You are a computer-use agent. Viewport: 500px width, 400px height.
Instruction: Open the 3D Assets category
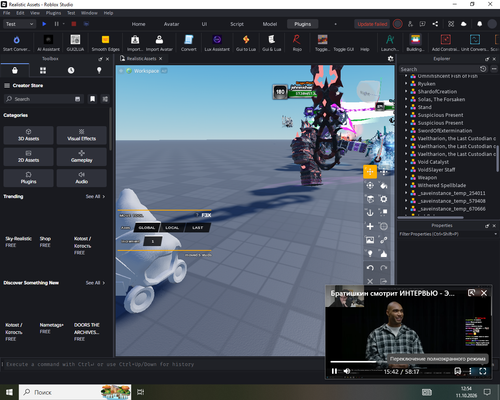(x=28, y=135)
